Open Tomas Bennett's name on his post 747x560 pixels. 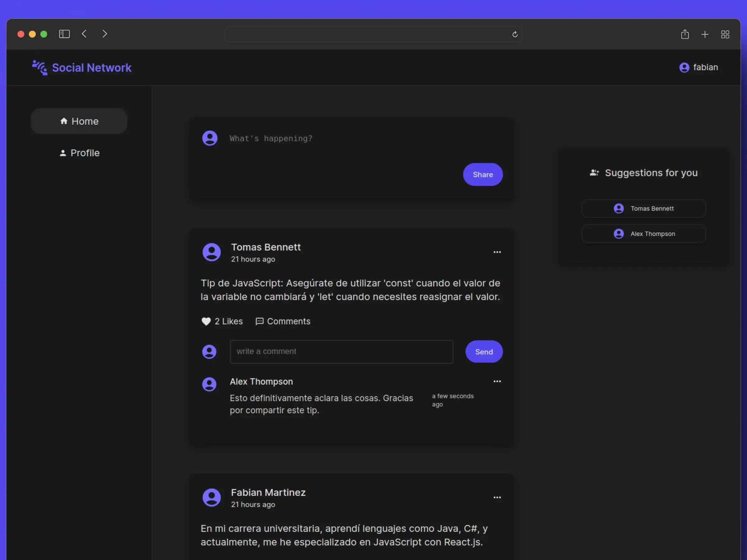(266, 247)
